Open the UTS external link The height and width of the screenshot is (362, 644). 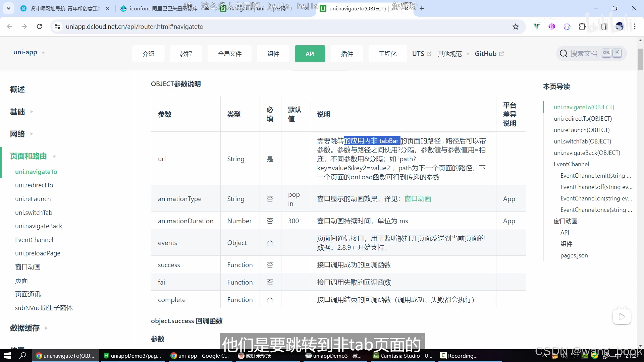pyautogui.click(x=422, y=54)
